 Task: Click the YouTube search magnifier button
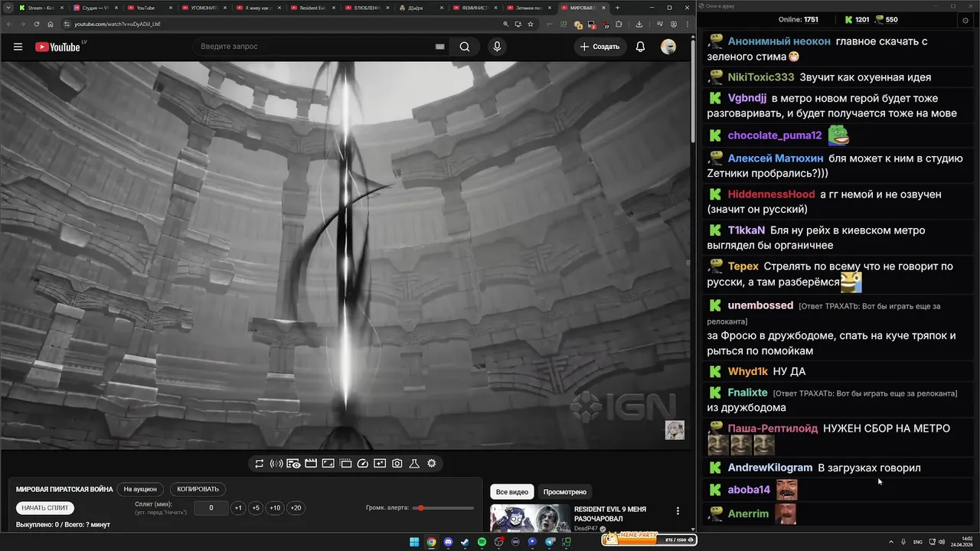pos(465,47)
